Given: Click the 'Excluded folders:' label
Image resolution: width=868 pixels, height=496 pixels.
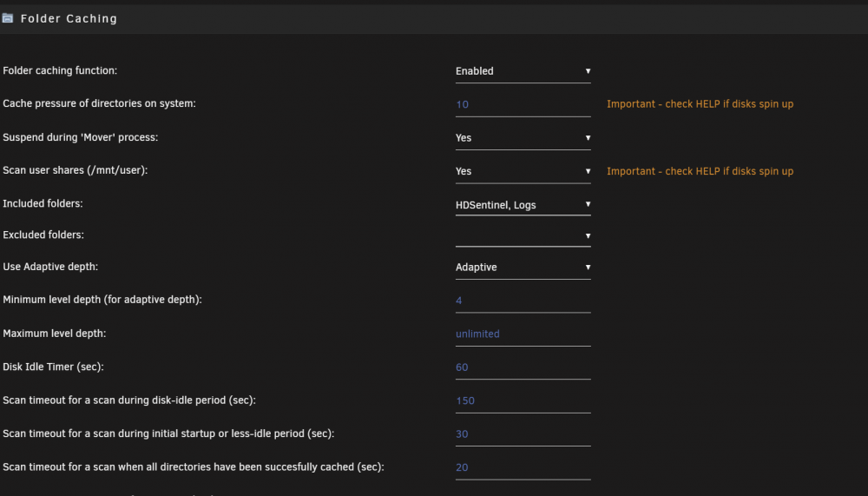Looking at the screenshot, I should click(x=43, y=235).
